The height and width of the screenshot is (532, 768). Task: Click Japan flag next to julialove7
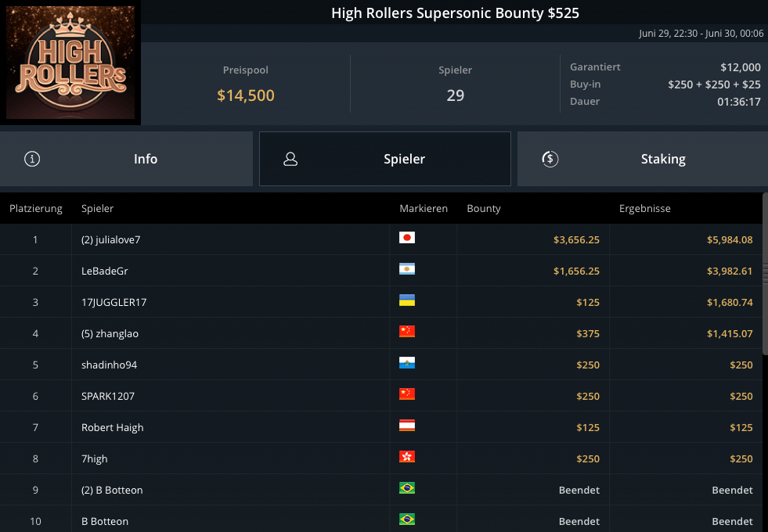(406, 238)
